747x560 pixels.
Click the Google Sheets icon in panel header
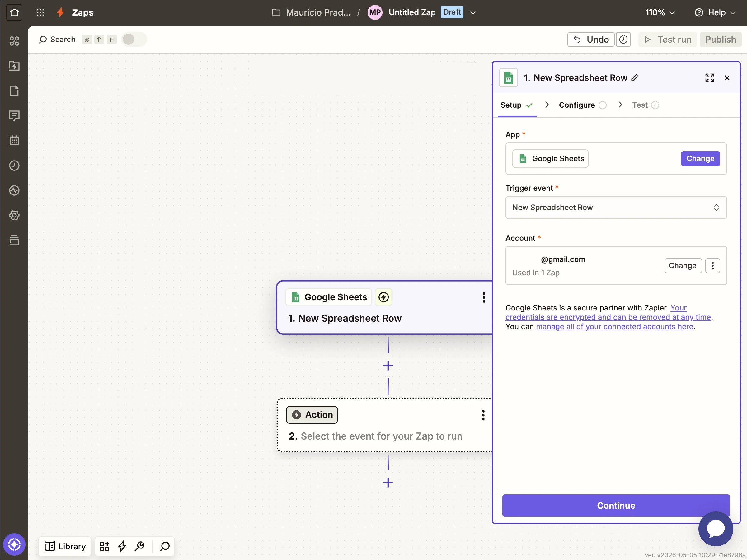coord(508,78)
